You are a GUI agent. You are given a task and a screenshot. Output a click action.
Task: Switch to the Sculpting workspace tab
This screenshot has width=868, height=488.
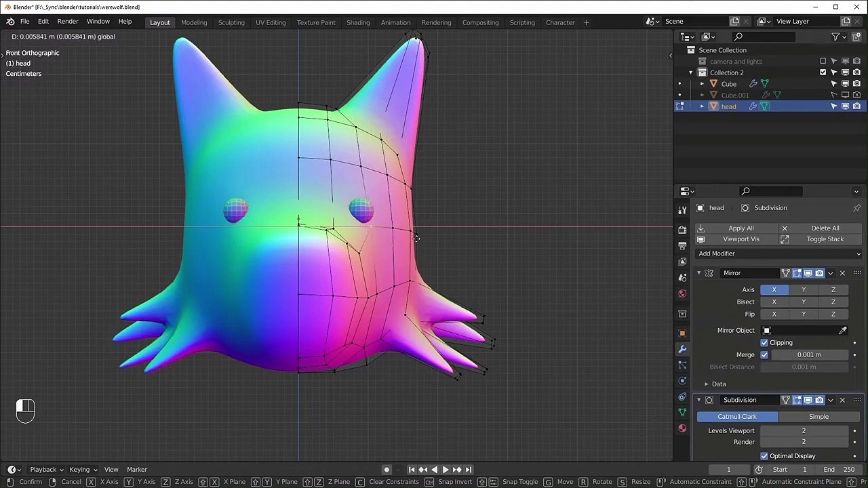click(x=231, y=22)
